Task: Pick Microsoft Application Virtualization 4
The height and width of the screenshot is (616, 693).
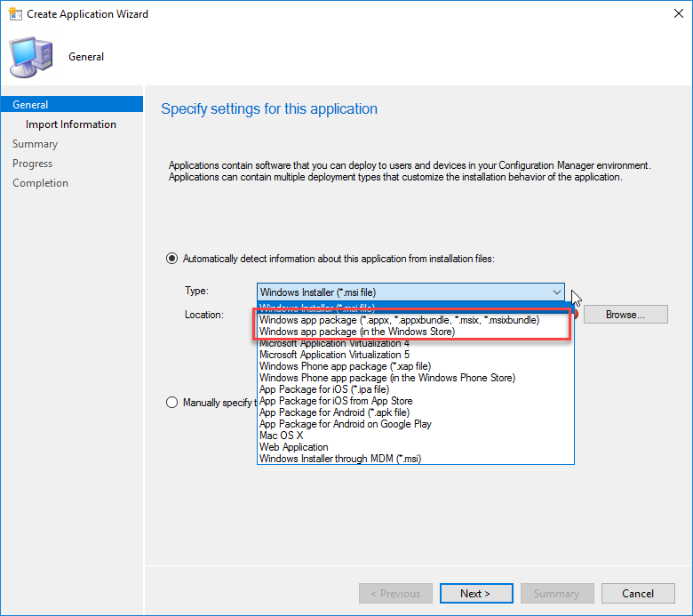Action: (334, 343)
